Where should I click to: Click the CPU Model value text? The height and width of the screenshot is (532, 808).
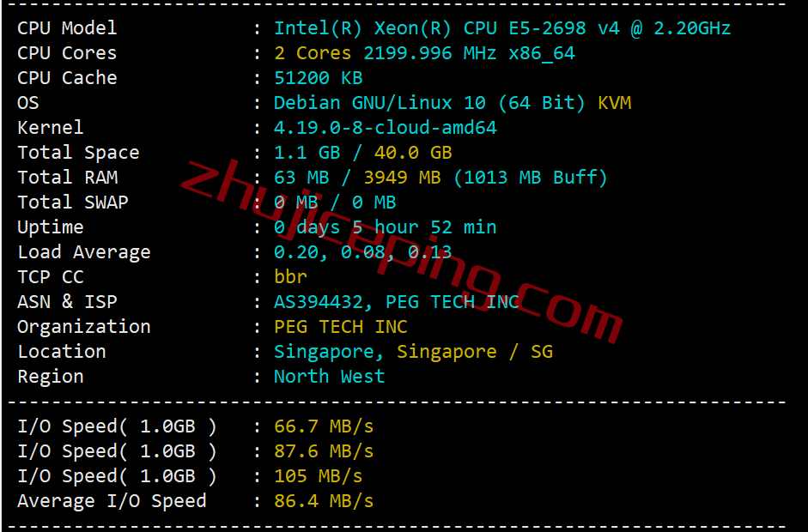click(502, 28)
